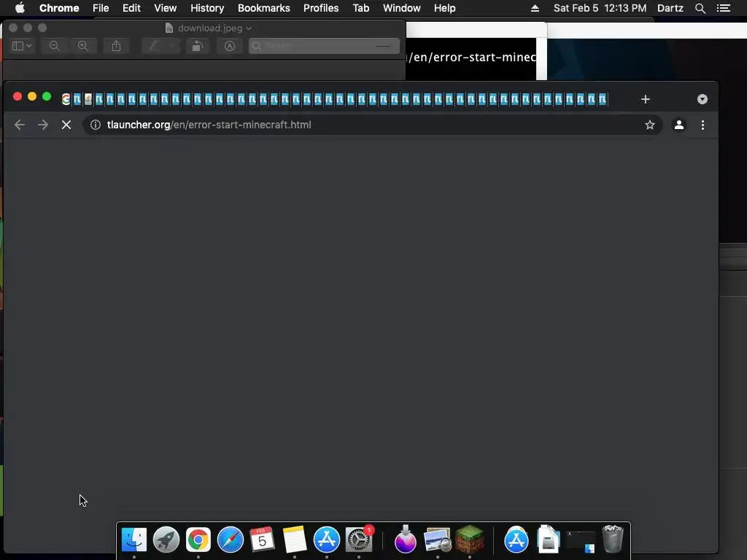Open Notes from the Dock

coord(295,540)
